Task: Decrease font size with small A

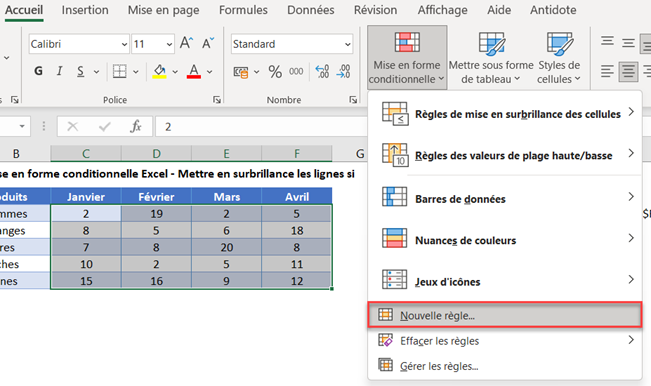Action: tap(208, 43)
